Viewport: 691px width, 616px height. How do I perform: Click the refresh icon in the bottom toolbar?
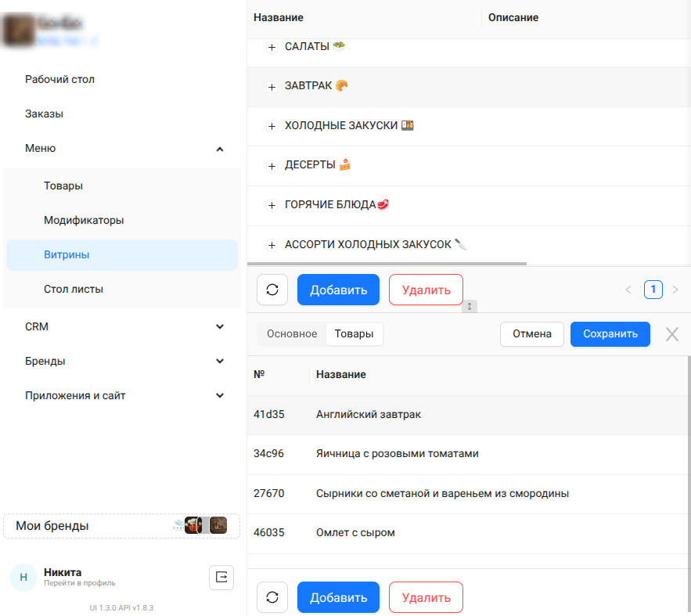272,597
